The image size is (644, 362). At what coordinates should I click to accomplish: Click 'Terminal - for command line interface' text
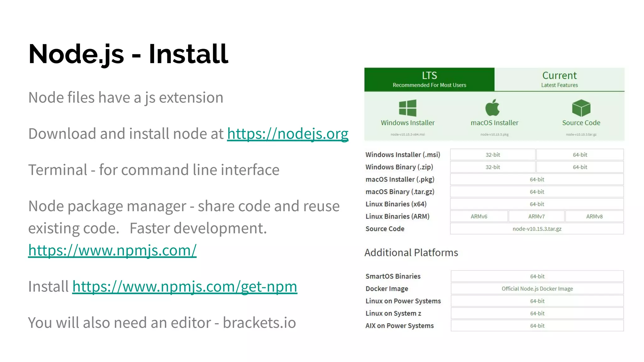[x=154, y=170]
